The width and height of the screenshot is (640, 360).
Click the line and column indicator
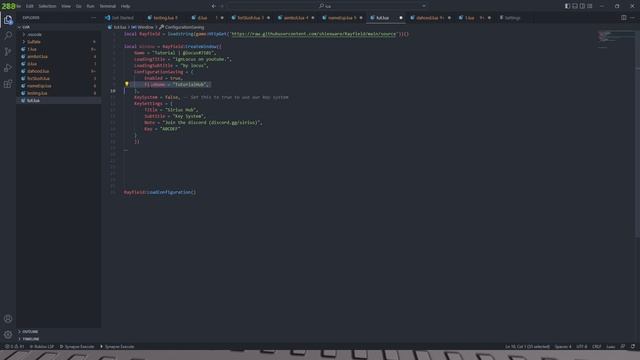point(527,347)
